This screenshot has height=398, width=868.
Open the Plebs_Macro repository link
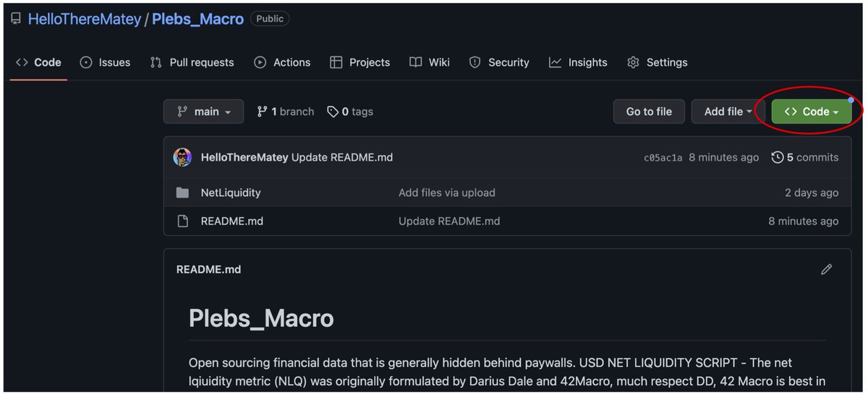pos(197,20)
